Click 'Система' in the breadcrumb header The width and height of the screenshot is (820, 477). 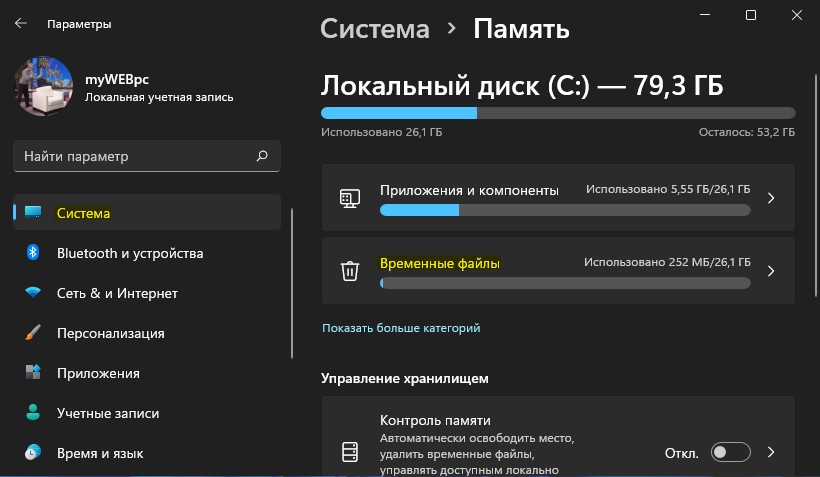(375, 29)
